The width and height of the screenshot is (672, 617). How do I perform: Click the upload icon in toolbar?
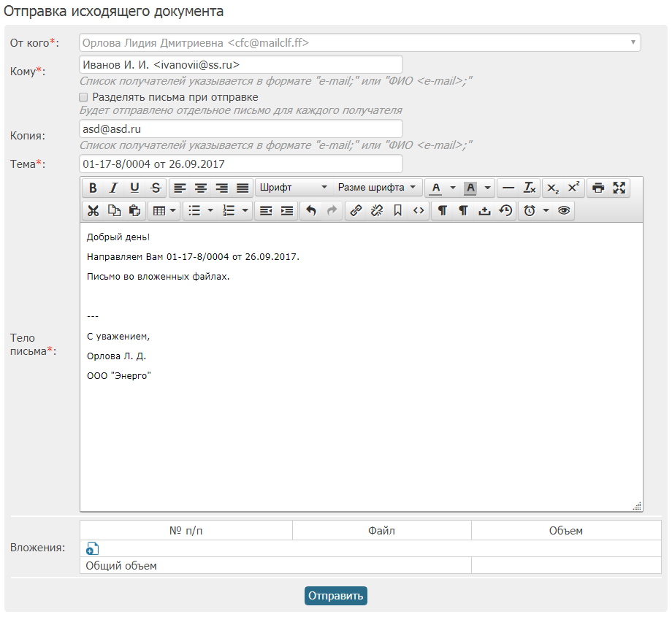coord(484,210)
